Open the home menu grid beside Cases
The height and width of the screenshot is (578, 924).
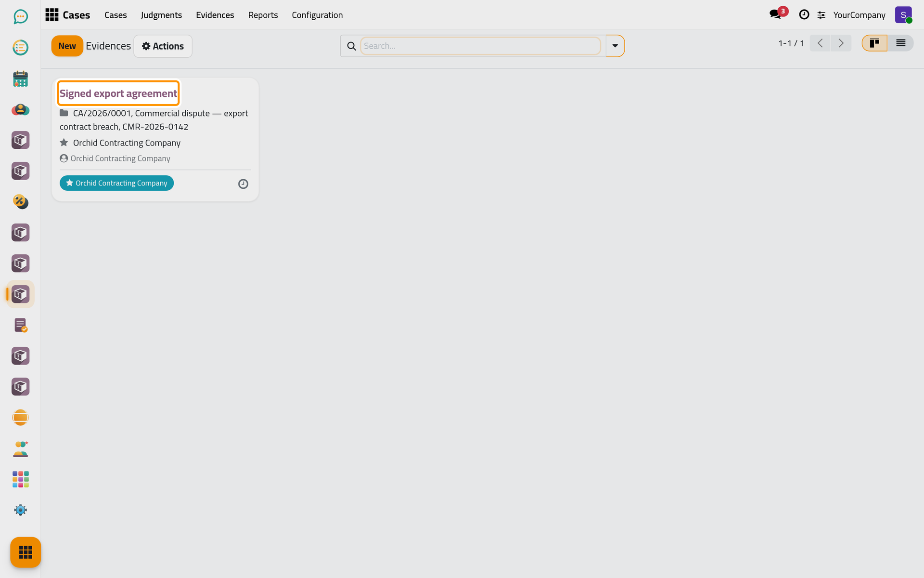point(52,15)
